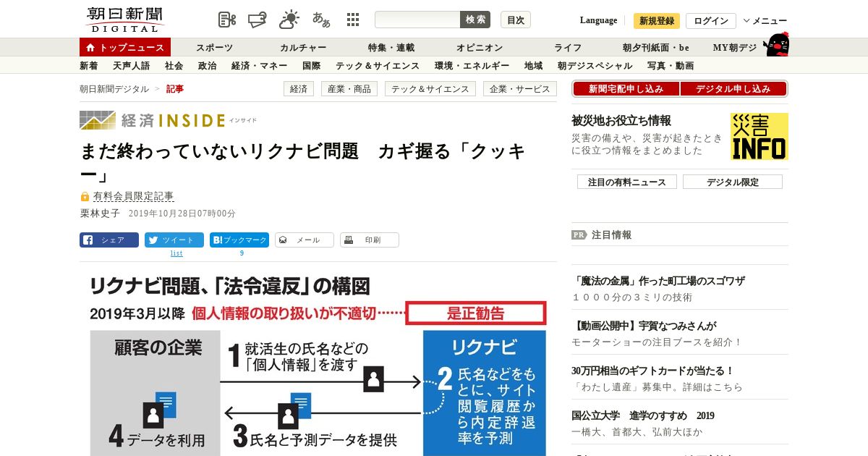The height and width of the screenshot is (456, 868).
Task: Open the スポーツ tab
Action: coord(214,47)
